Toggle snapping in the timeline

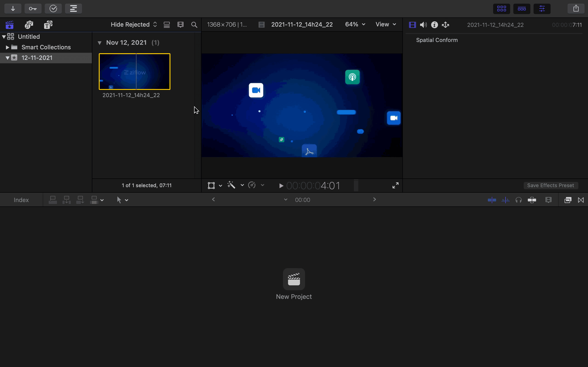(x=532, y=200)
